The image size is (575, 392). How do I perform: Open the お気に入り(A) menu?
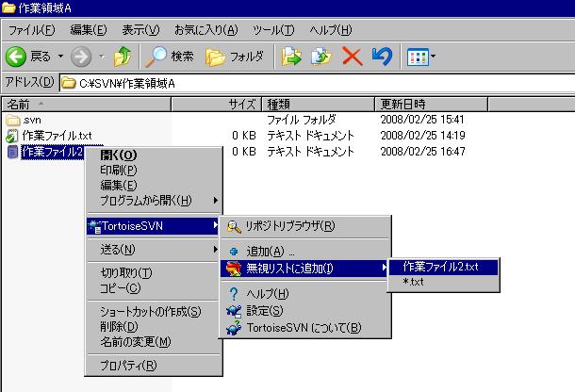(206, 30)
